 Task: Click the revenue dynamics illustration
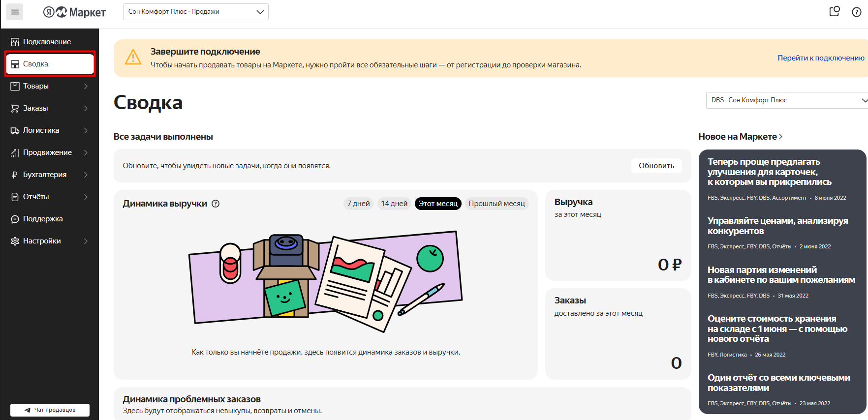326,281
